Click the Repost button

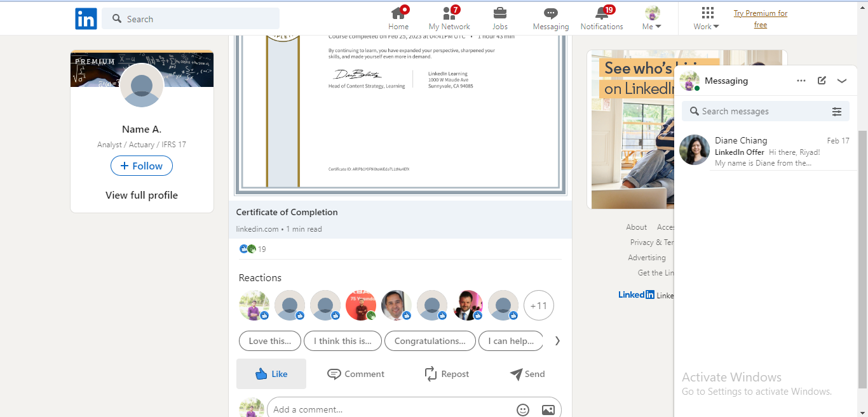pos(447,374)
